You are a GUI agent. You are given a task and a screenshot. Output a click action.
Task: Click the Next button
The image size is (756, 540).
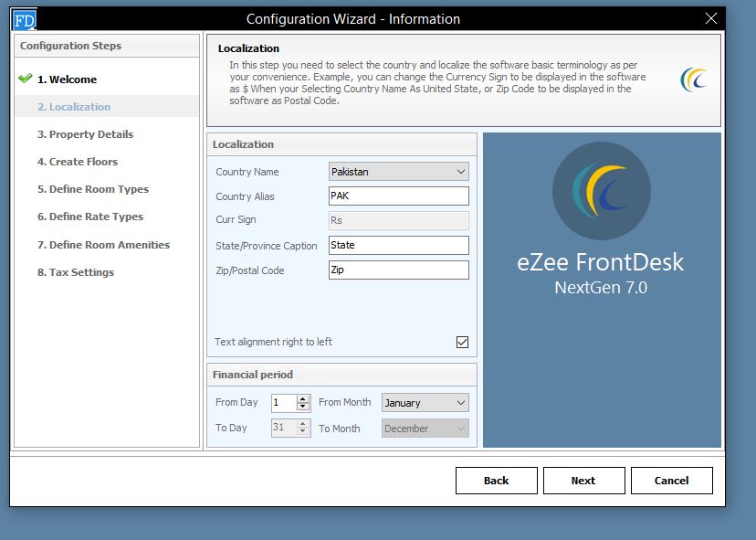[x=583, y=481]
